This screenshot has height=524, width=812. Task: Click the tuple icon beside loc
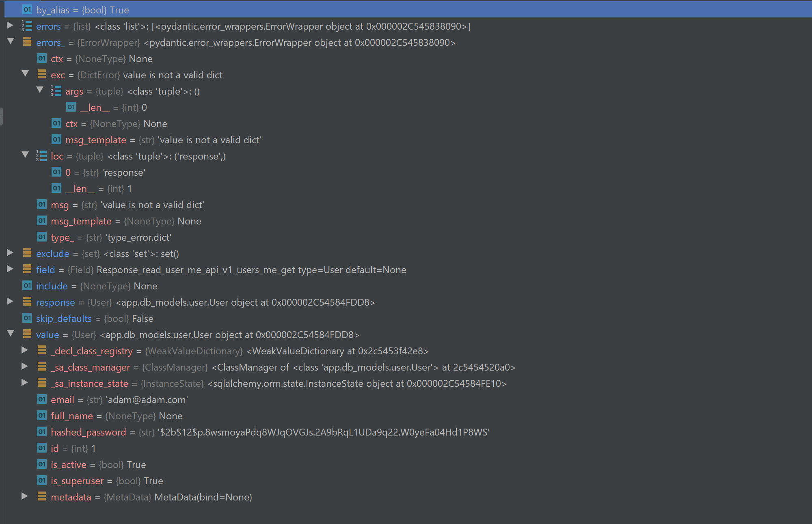point(41,156)
